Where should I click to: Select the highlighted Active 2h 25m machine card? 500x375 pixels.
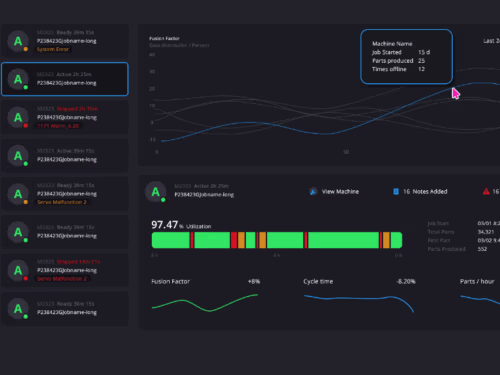(65, 79)
